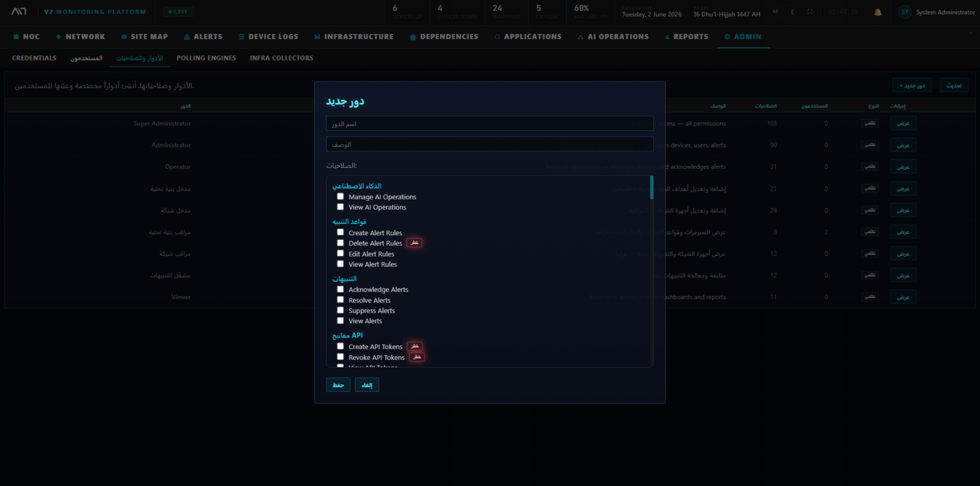Click عرض for the مدخل بنية تحتية row
The width and height of the screenshot is (980, 486).
click(903, 189)
